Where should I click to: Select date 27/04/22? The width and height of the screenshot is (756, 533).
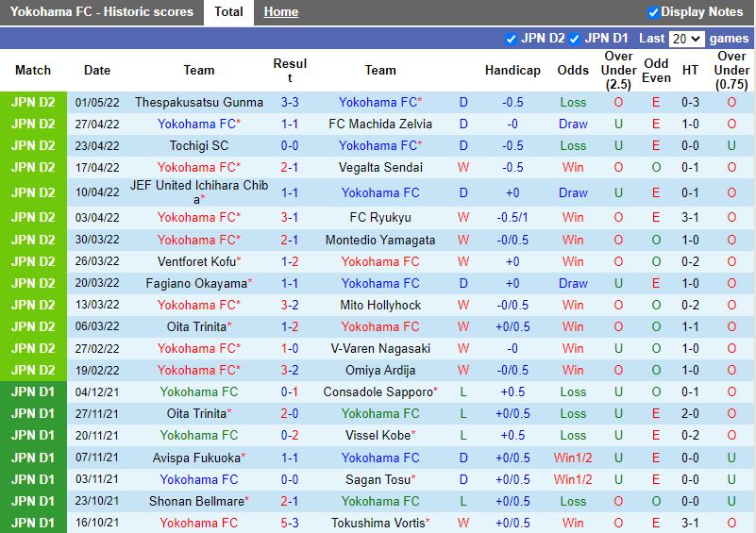97,124
